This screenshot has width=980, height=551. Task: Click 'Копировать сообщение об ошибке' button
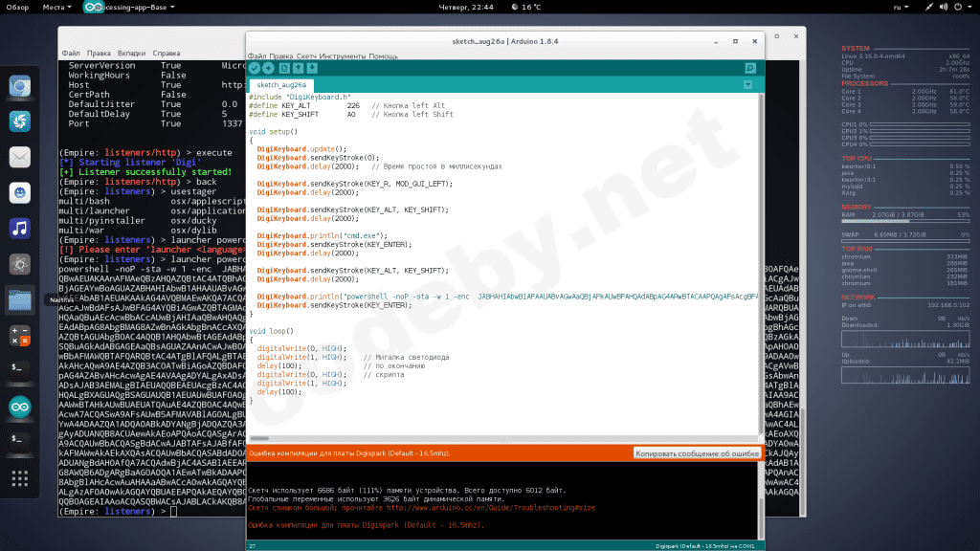697,452
